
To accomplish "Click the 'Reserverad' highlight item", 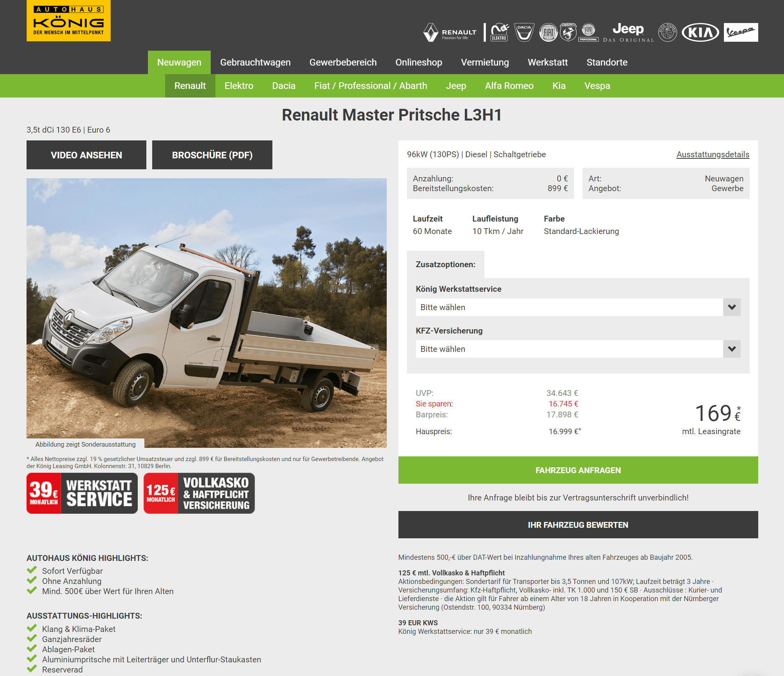I will (62, 670).
